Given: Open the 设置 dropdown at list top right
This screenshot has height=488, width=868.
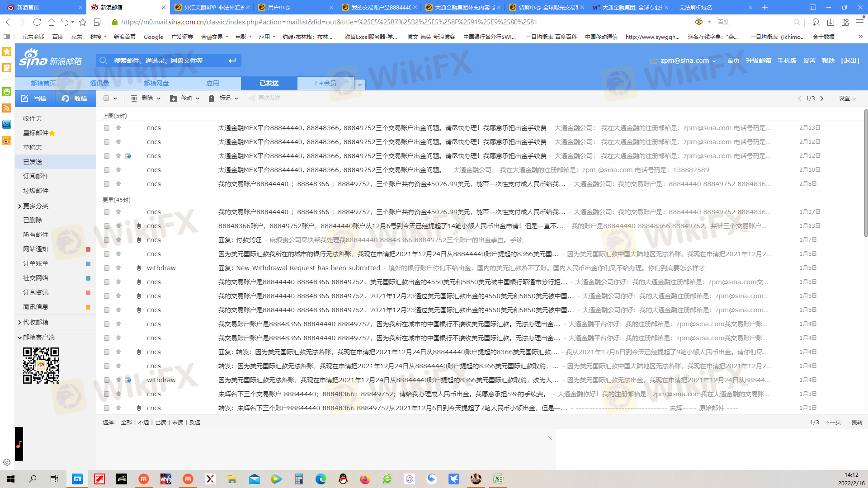Looking at the screenshot, I should coord(848,99).
